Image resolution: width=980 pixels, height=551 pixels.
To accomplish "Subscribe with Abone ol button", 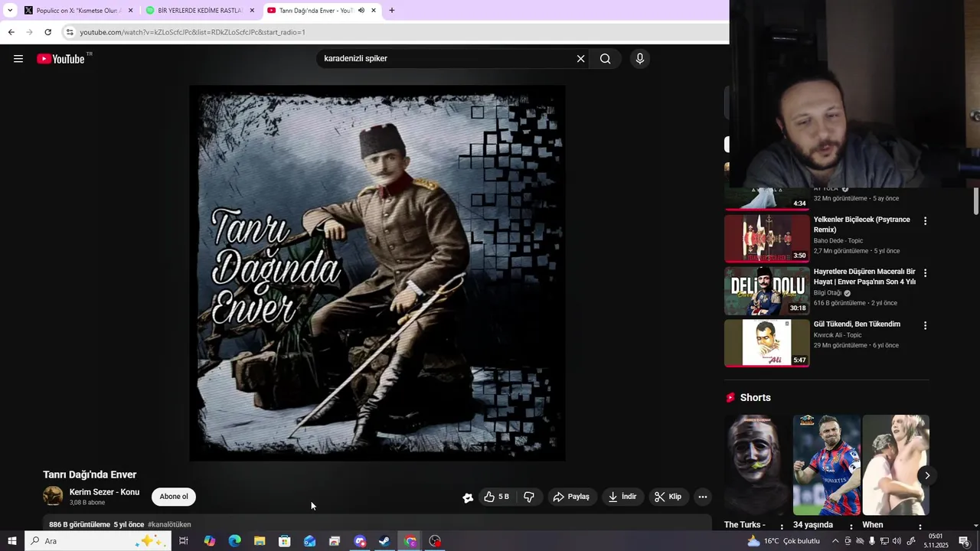I will tap(174, 497).
